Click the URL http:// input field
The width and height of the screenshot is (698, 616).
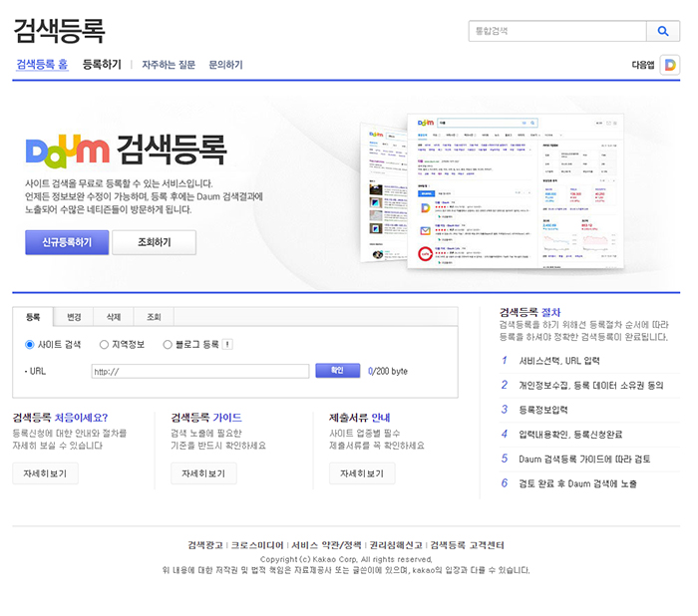coord(200,371)
